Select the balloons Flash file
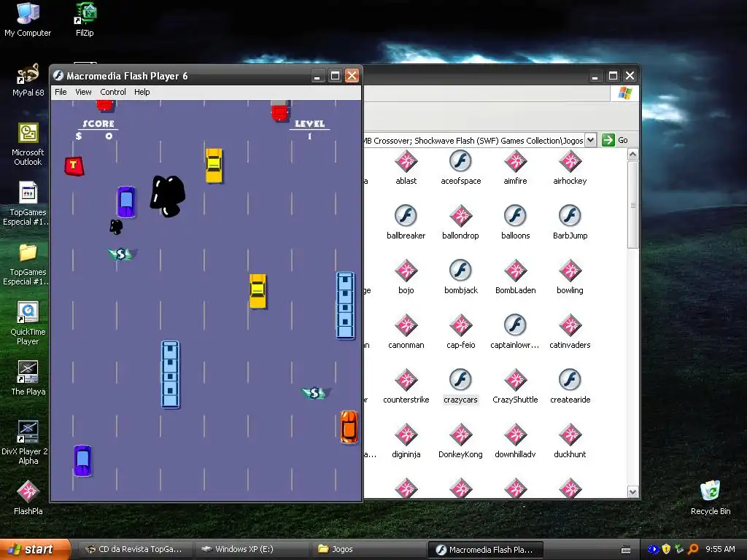The height and width of the screenshot is (560, 747). [x=516, y=216]
